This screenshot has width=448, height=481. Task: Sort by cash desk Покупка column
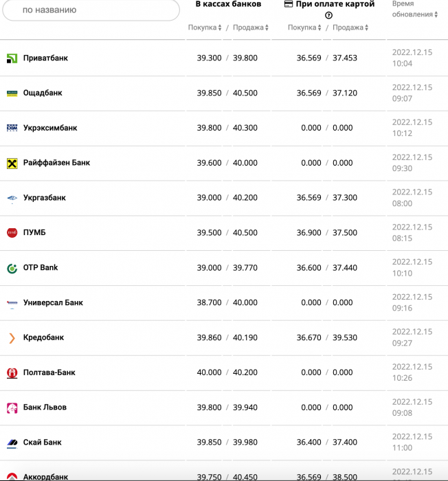205,27
